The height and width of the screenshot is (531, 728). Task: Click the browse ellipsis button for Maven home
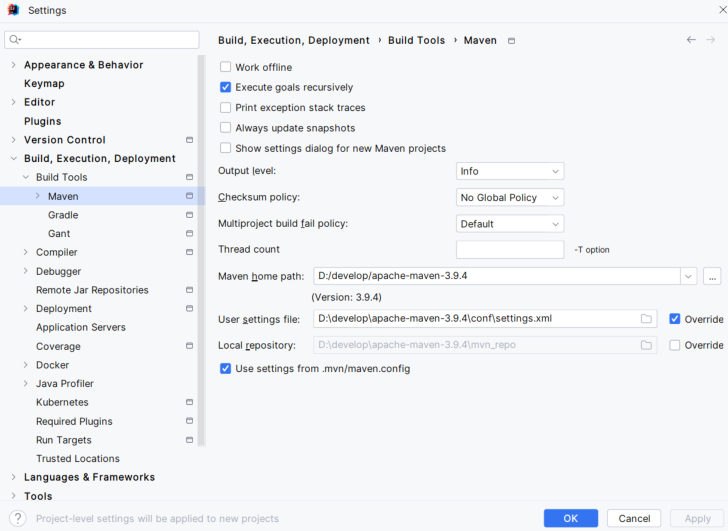tap(712, 276)
